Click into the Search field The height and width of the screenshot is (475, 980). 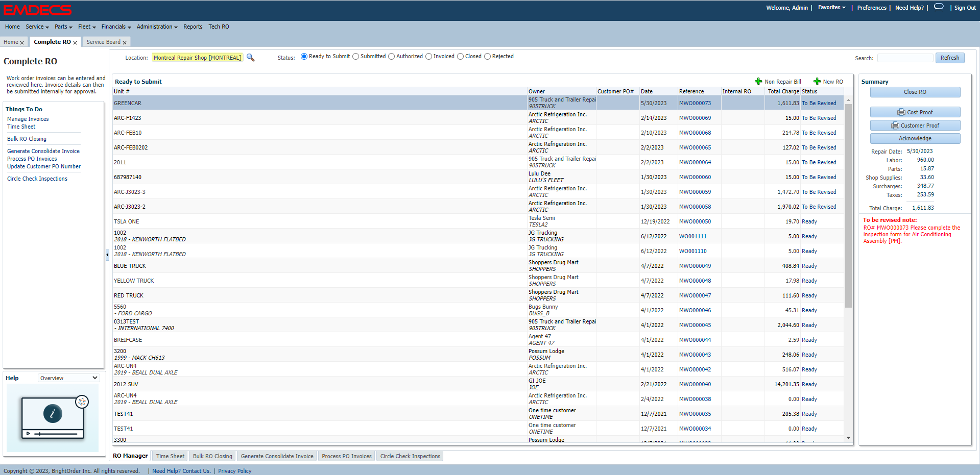pyautogui.click(x=905, y=58)
